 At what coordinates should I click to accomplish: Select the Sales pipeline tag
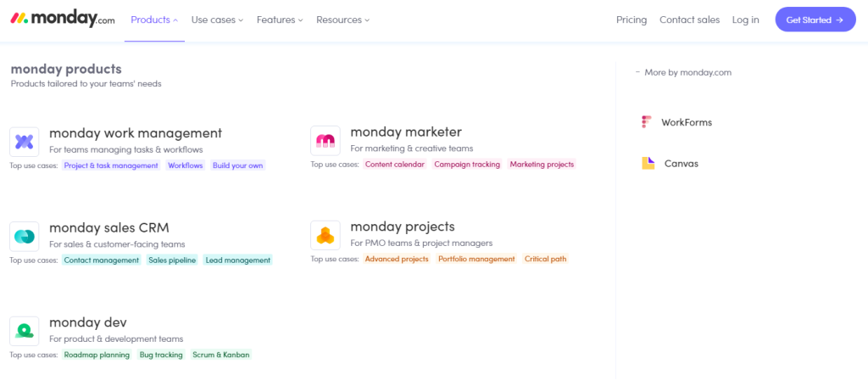click(x=172, y=260)
